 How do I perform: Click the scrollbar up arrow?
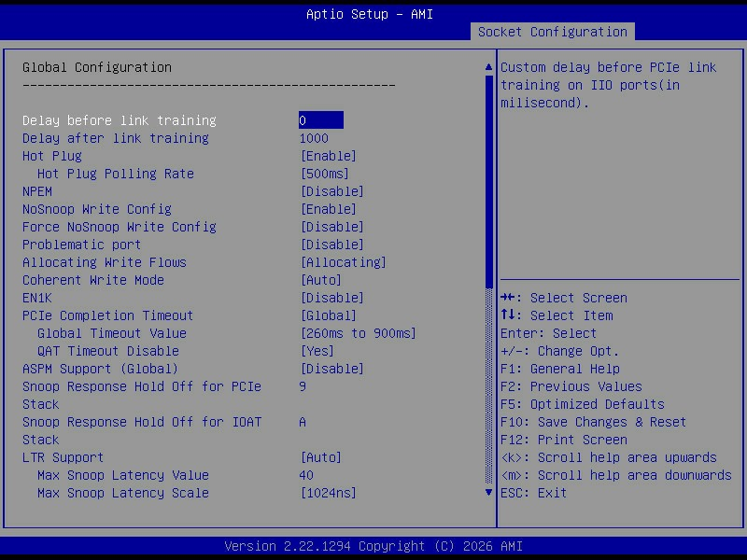488,67
